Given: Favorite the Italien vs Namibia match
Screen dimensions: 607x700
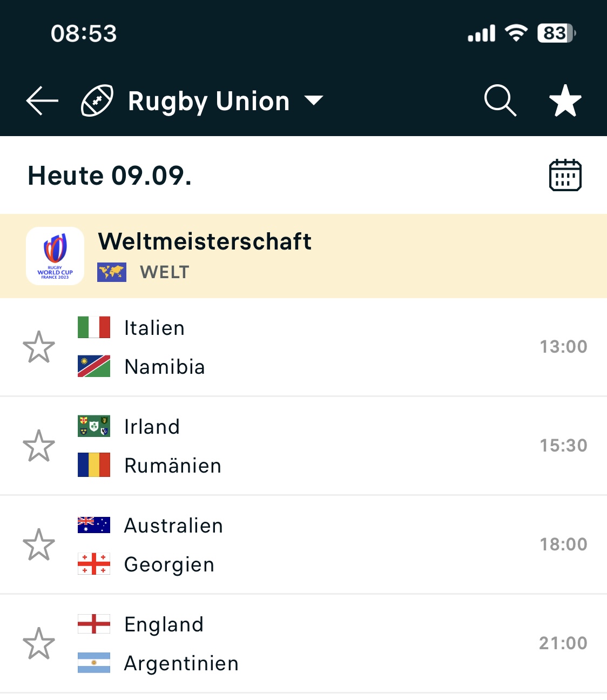Looking at the screenshot, I should [x=39, y=347].
